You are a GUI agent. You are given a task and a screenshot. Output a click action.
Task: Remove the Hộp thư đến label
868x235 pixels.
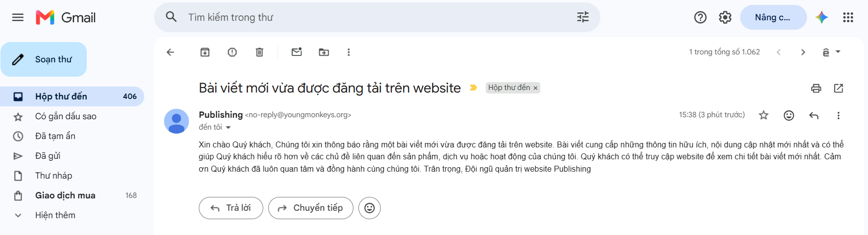535,88
